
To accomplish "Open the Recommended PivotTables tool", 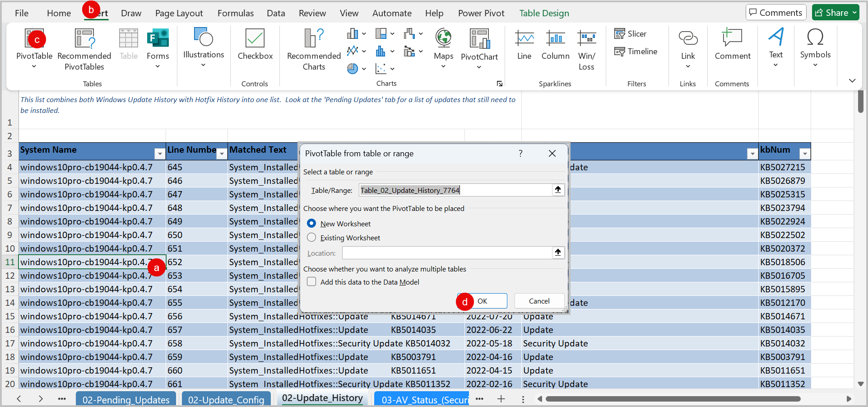I will (84, 47).
